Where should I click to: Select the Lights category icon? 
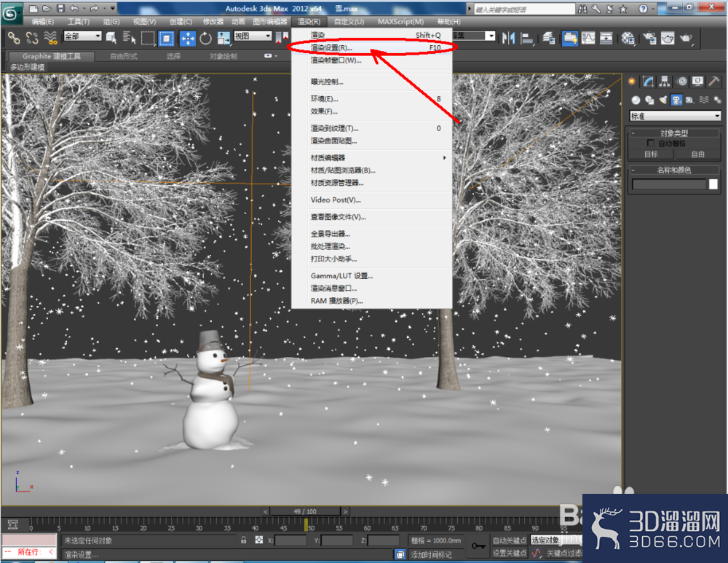click(663, 100)
